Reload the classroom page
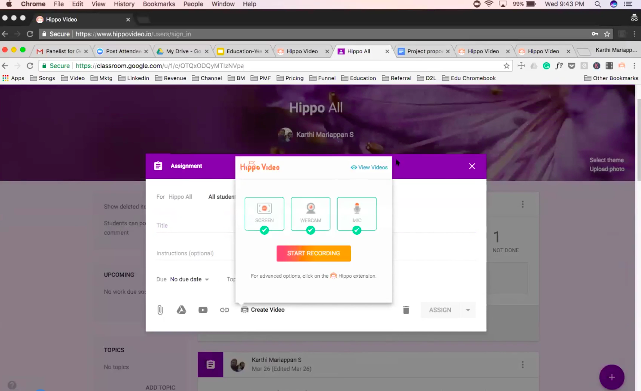 pos(30,65)
